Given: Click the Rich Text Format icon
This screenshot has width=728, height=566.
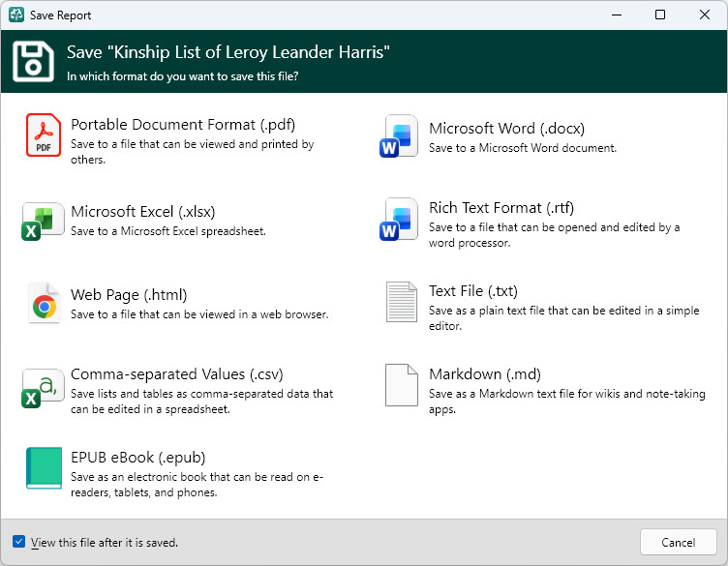Looking at the screenshot, I should (x=399, y=220).
